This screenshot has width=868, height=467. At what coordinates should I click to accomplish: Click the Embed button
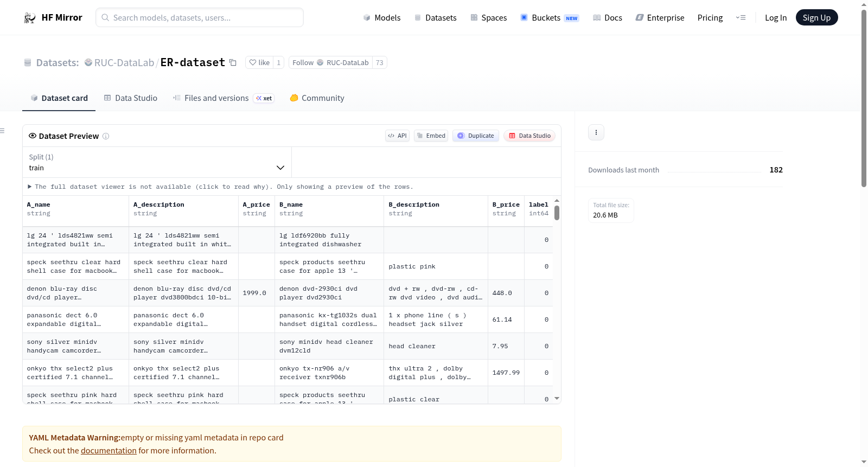point(431,136)
